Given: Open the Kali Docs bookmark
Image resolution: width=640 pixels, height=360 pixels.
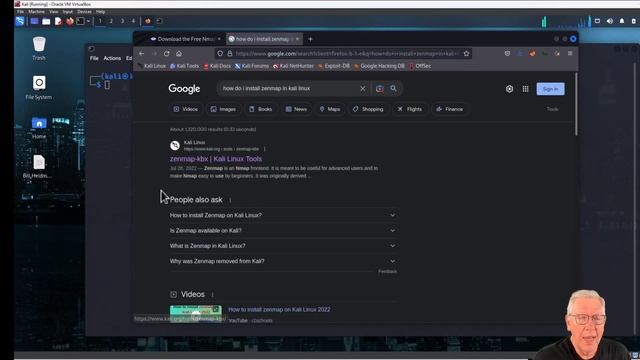Looking at the screenshot, I should tap(218, 66).
